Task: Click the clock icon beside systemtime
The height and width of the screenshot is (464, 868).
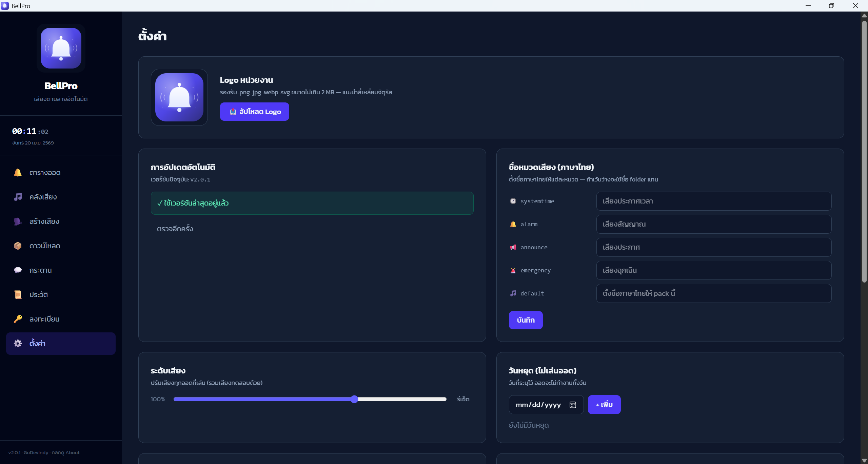Action: click(513, 201)
